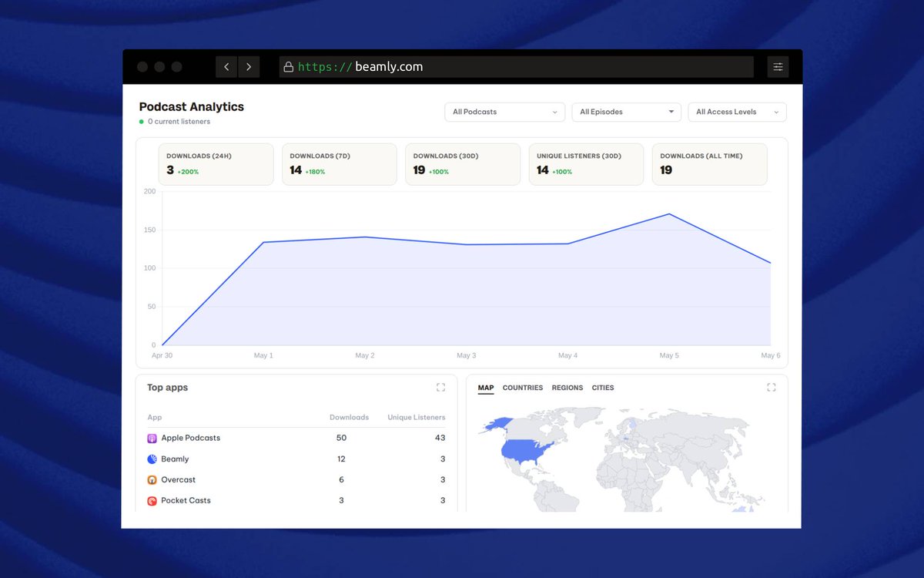924x578 pixels.
Task: Click the +200% change indicator
Action: (188, 172)
